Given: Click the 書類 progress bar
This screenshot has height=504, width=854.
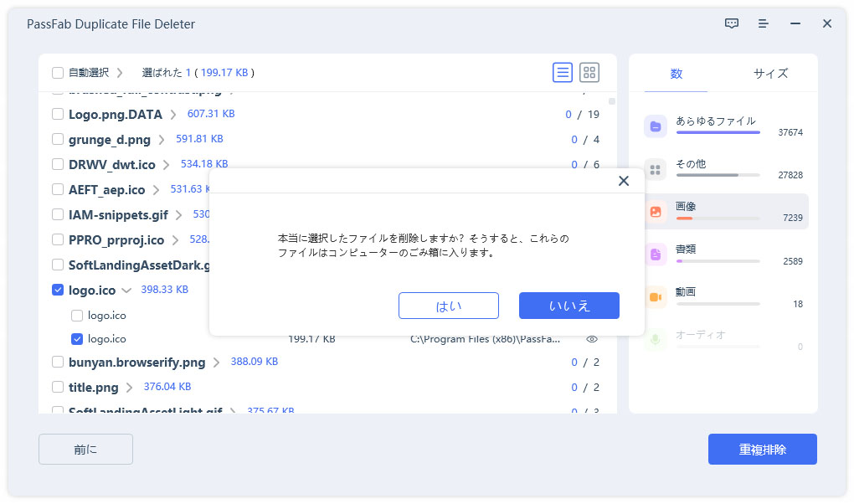Looking at the screenshot, I should (x=718, y=261).
